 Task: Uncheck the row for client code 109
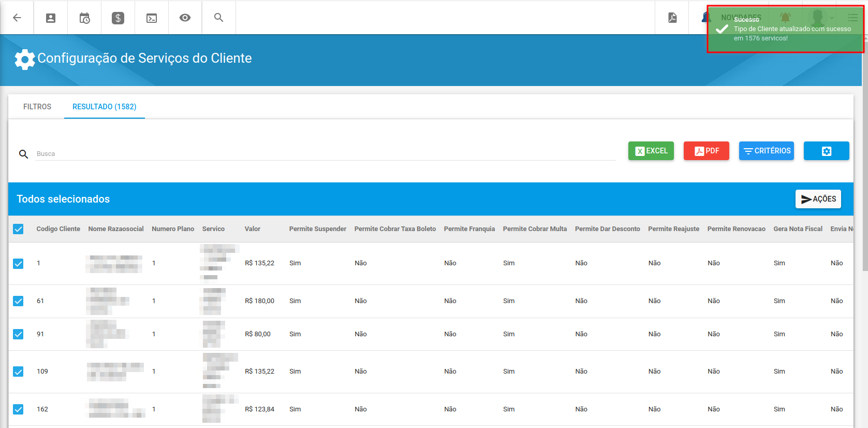pos(18,372)
